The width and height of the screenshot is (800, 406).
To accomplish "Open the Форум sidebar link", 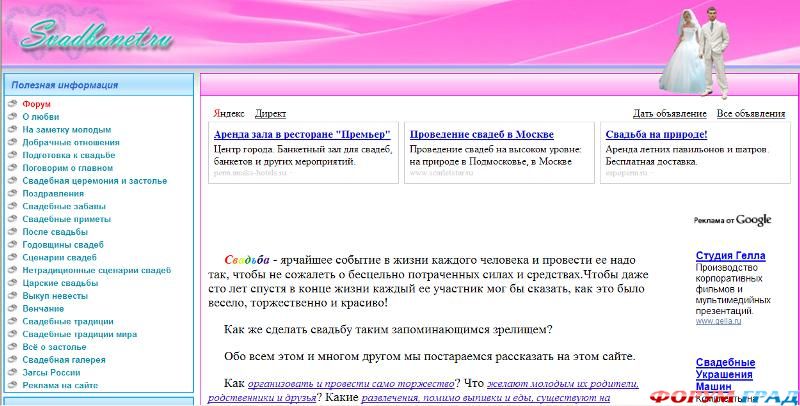I will [36, 104].
